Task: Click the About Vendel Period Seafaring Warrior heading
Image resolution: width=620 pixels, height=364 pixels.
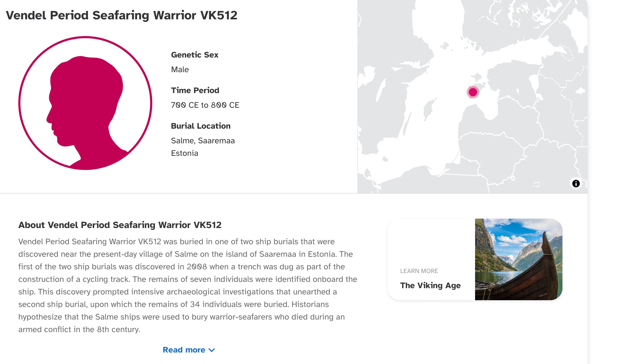Action: 120,225
